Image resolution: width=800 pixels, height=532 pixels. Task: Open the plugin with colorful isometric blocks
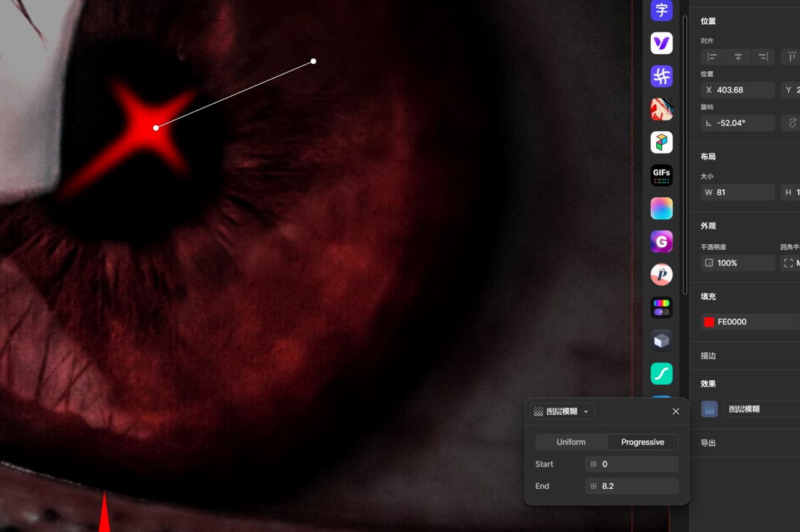click(662, 142)
